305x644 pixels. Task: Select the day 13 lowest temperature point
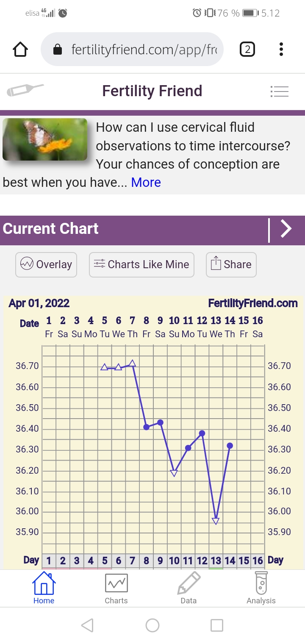(x=216, y=521)
